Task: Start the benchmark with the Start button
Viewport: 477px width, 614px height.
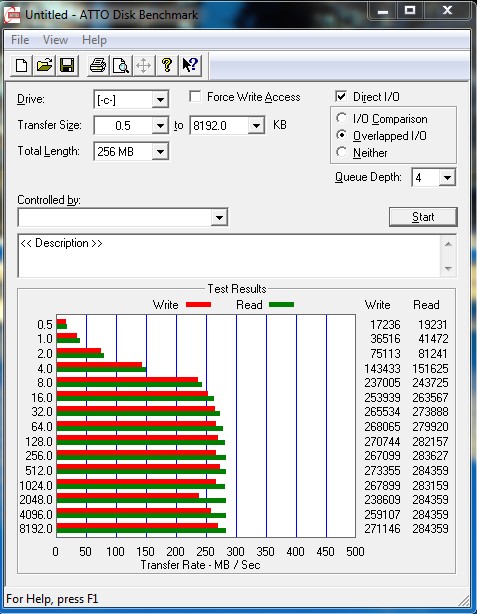Action: tap(423, 217)
